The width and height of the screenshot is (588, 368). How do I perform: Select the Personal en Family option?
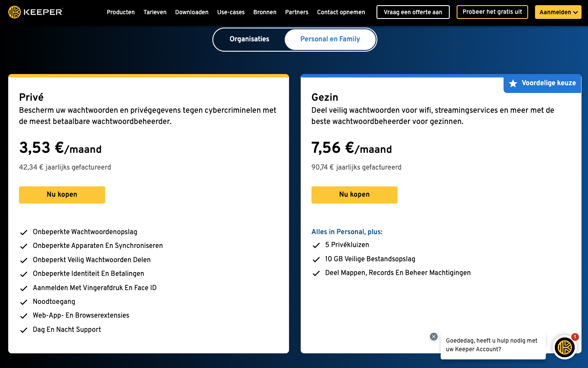coord(330,39)
